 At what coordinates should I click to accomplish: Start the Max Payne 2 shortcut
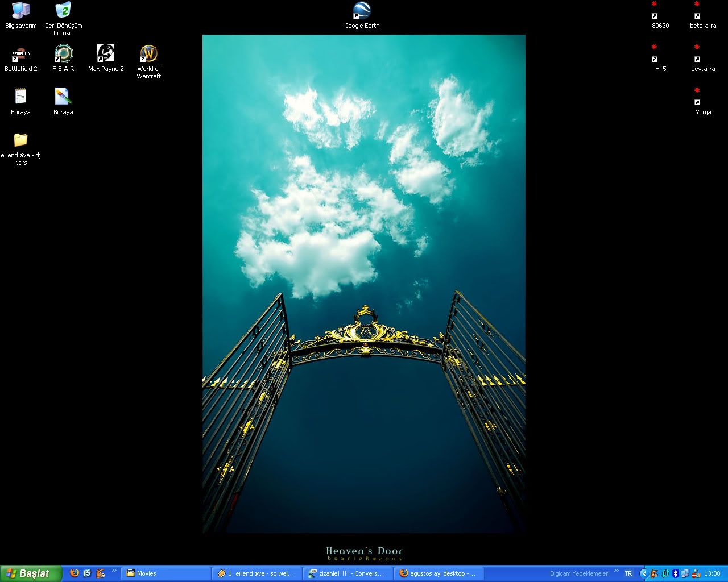[x=106, y=59]
